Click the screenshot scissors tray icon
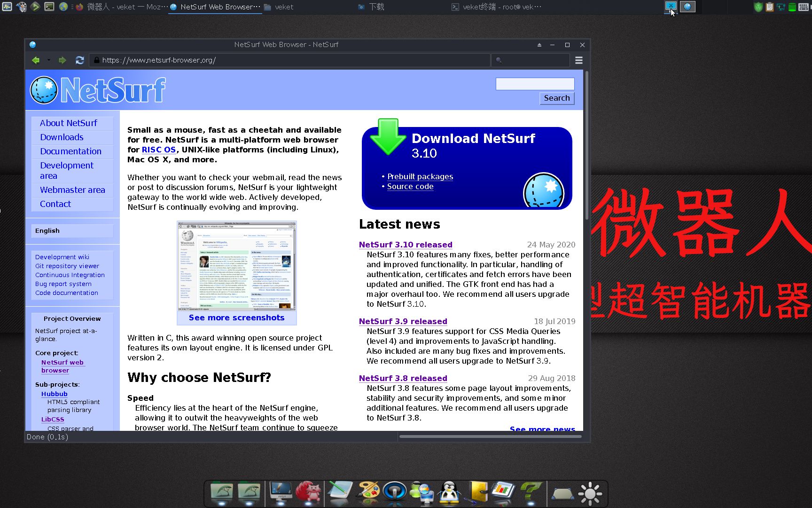The image size is (812, 508). pos(671,7)
